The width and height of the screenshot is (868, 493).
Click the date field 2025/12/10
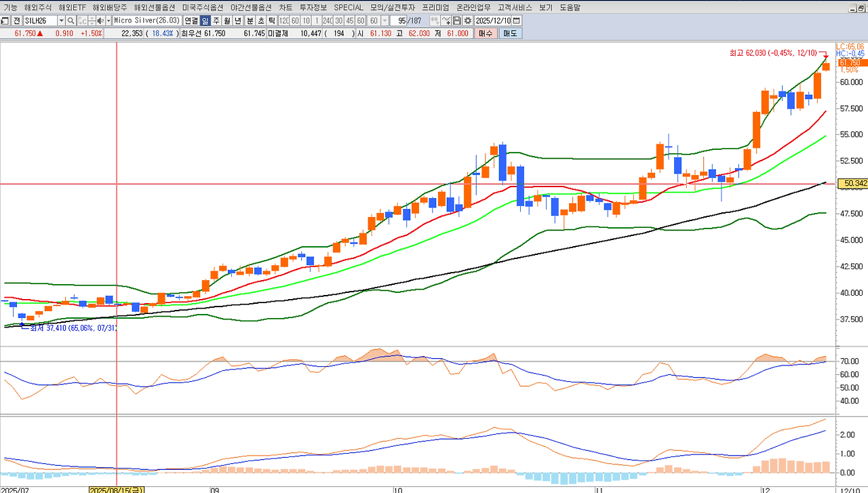pos(493,20)
